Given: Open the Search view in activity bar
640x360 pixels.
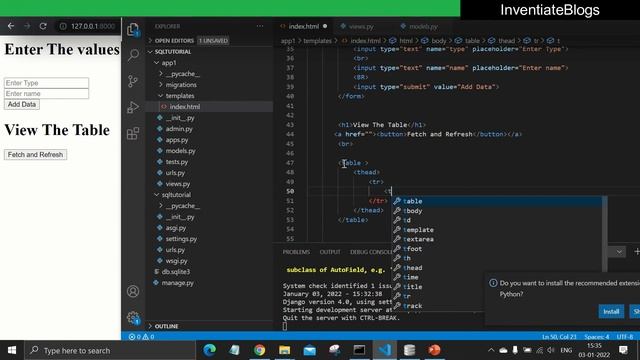Looking at the screenshot, I should tap(133, 55).
